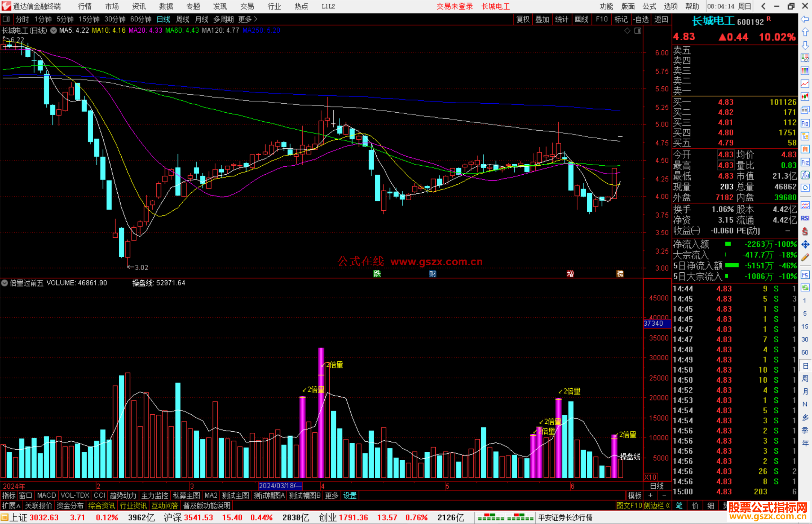
Task: Select the pencil drawing tool icon
Action: pyautogui.click(x=805, y=257)
